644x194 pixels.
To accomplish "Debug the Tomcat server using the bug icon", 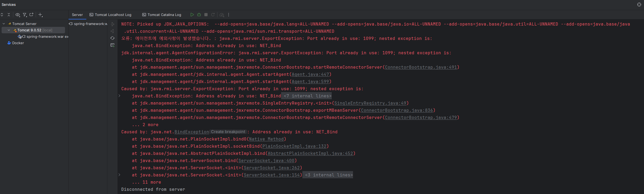I will 199,15.
